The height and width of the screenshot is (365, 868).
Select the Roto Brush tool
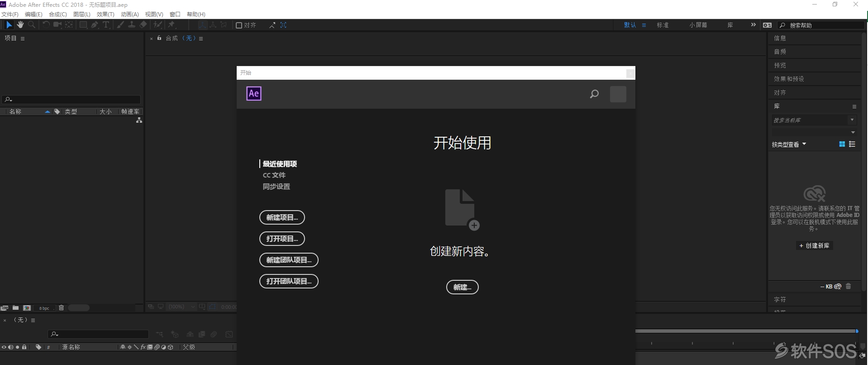[x=157, y=25]
